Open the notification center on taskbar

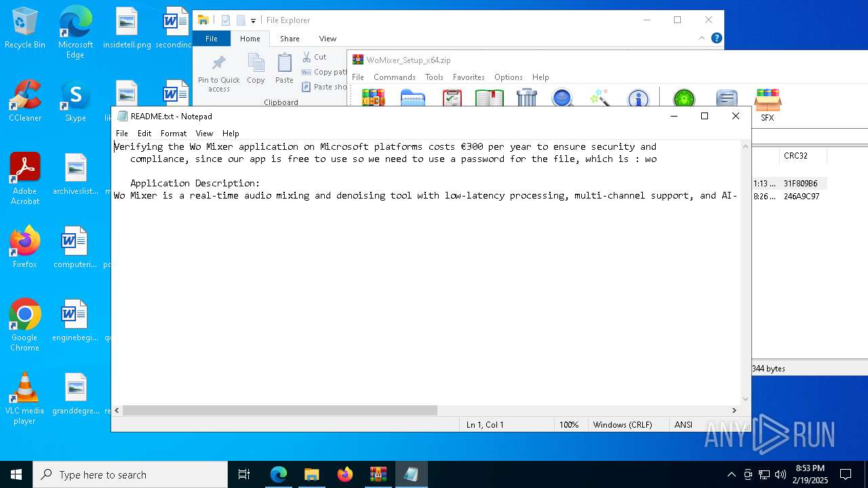(x=846, y=474)
